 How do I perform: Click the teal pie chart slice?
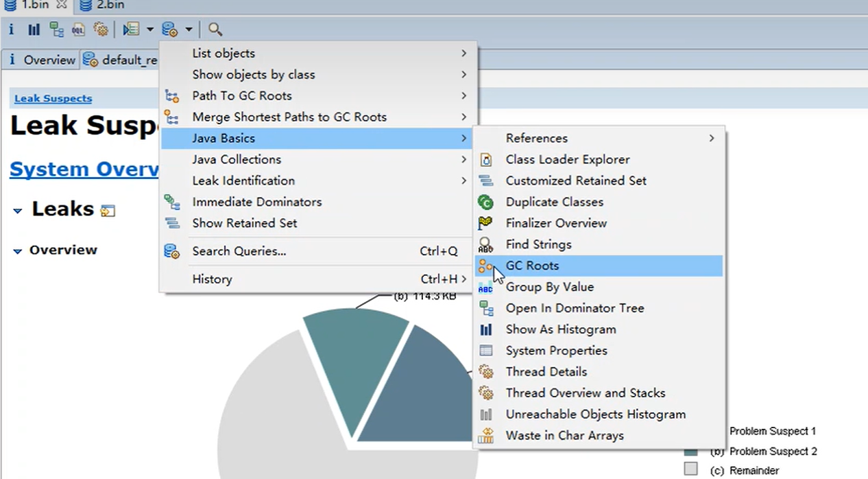tap(357, 364)
